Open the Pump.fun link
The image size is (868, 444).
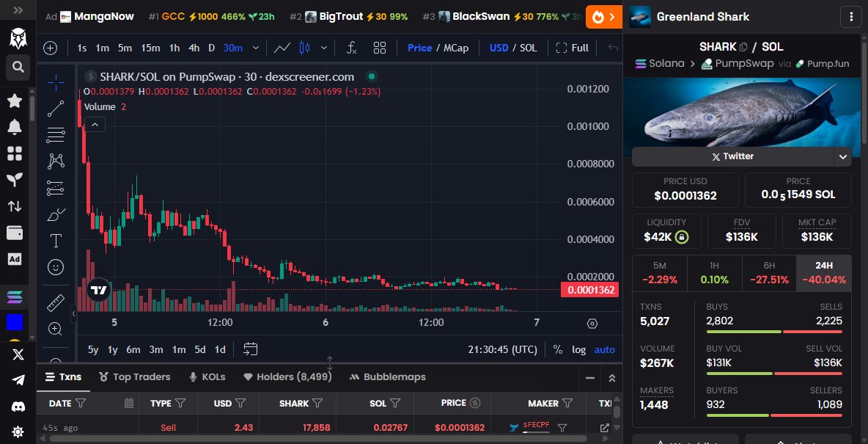(x=822, y=63)
